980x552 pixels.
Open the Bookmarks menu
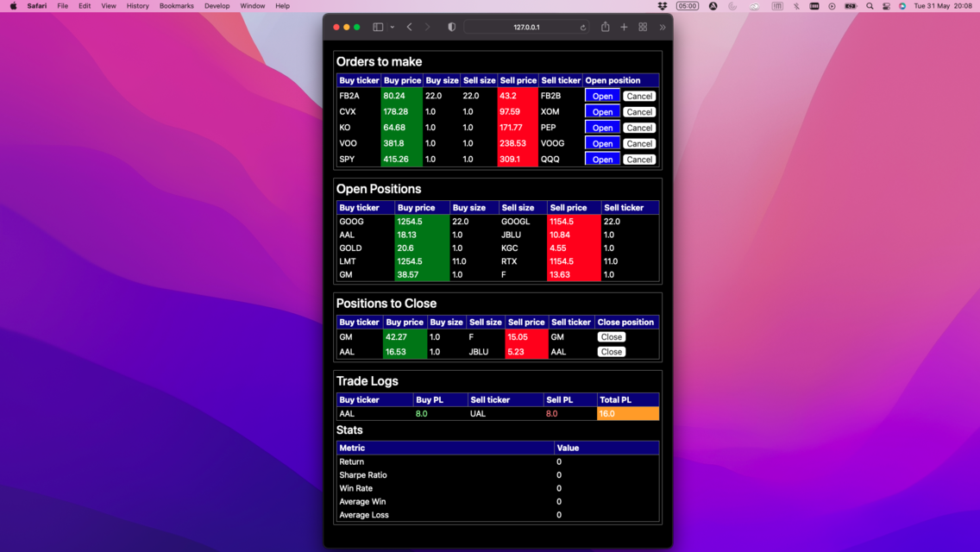[176, 6]
